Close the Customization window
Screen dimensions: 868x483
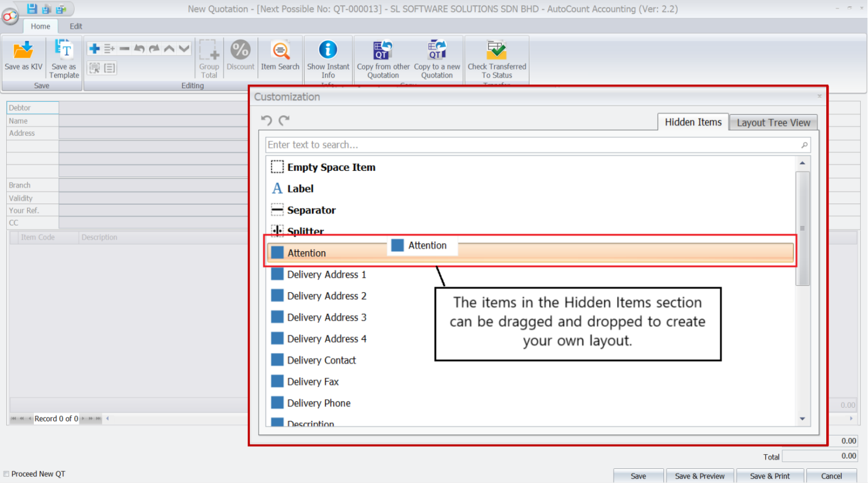click(x=819, y=96)
